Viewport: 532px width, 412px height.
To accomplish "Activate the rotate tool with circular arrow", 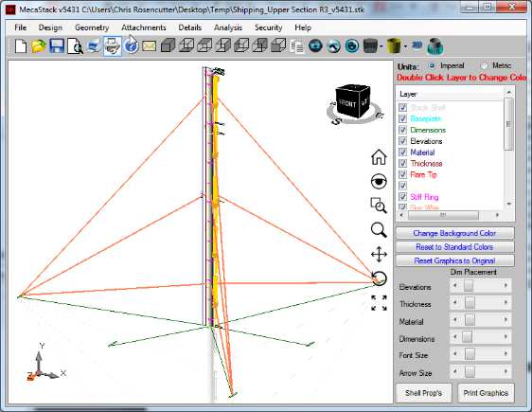I will 379,278.
